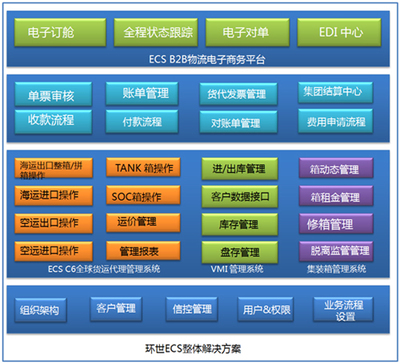Screen dimensions: 400x364
Task: Click the 账单管理 box
Action: 142,94
